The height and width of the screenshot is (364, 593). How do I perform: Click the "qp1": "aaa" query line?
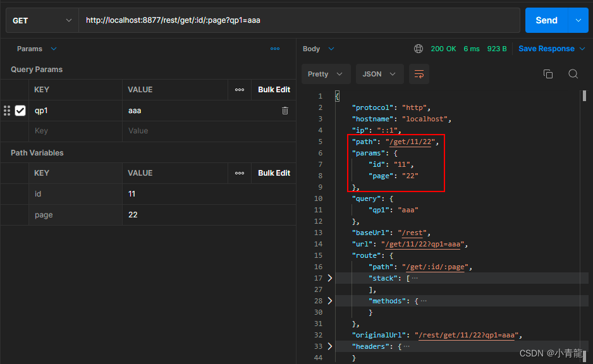point(393,210)
